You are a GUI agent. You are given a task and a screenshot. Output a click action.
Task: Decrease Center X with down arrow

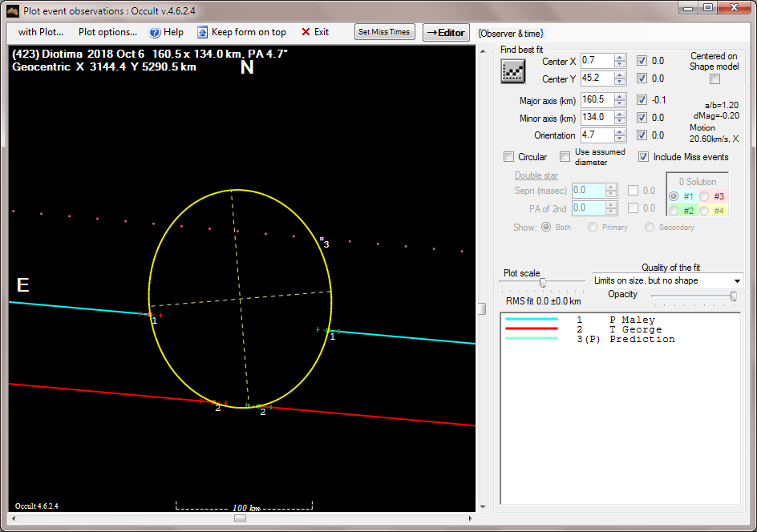coord(620,64)
